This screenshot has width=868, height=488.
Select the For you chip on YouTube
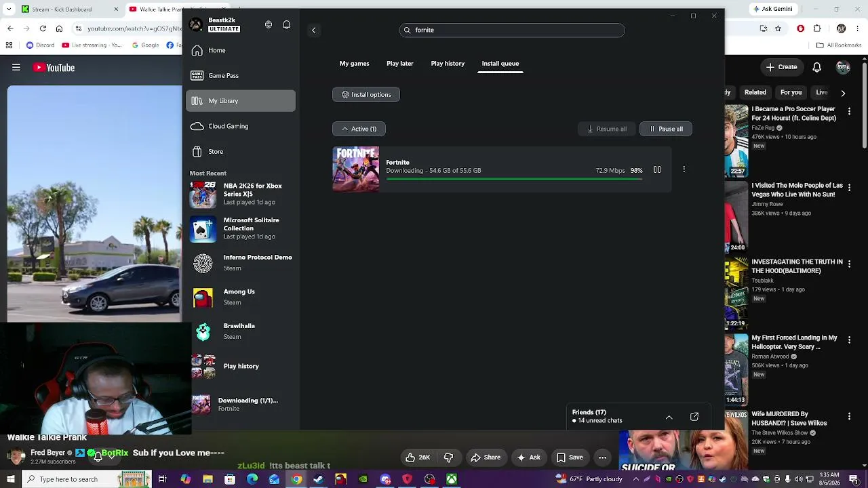(x=791, y=92)
